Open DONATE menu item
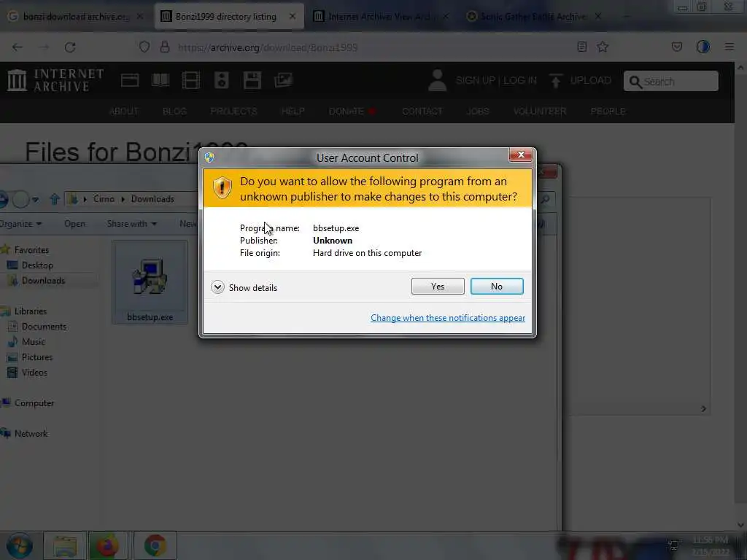Screen dimensions: 747x560 [352, 111]
